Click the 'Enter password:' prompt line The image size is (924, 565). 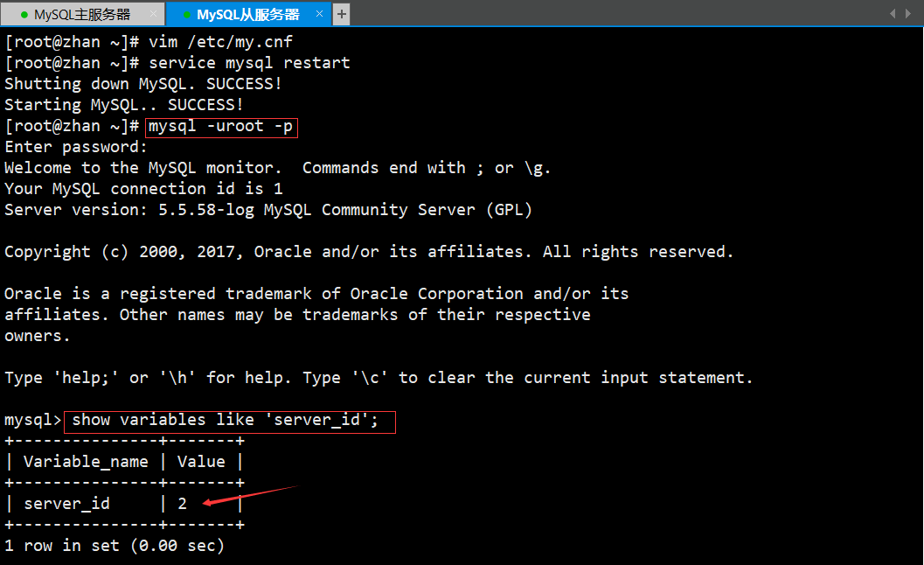pos(76,147)
